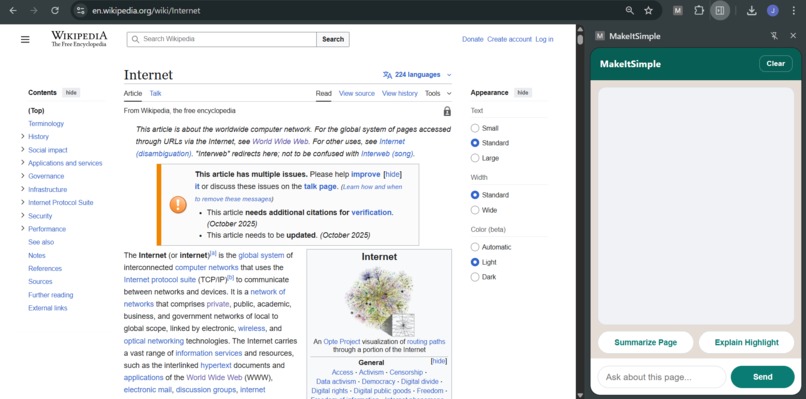Screen dimensions: 806x399
Task: Select Large text size
Action: tap(475, 158)
